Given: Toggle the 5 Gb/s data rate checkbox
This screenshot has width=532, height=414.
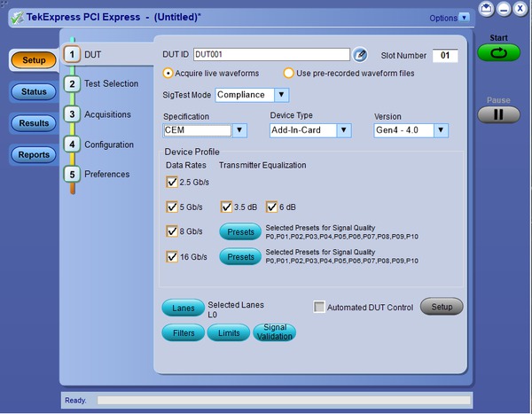Looking at the screenshot, I should (172, 207).
